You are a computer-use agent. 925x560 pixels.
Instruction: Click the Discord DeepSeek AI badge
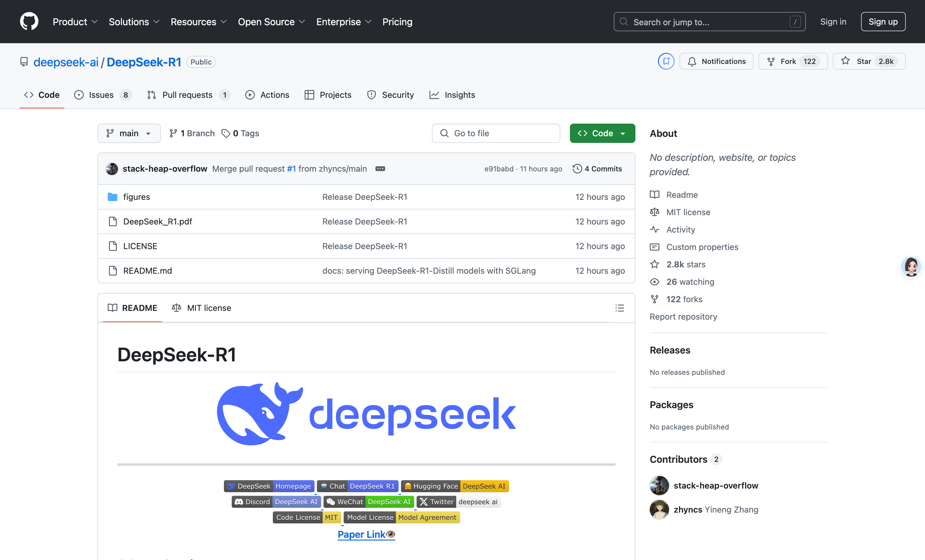coord(276,502)
